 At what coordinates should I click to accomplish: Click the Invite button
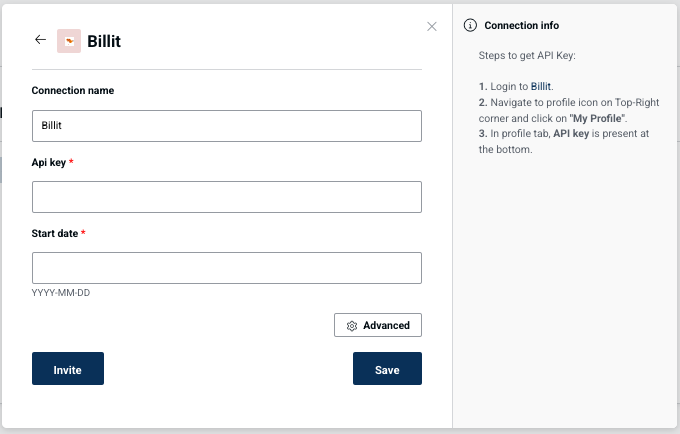[68, 369]
